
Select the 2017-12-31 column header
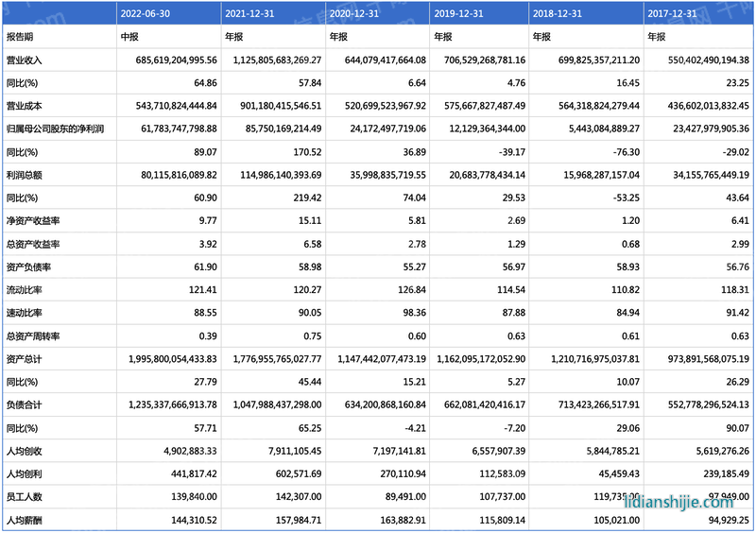[672, 13]
